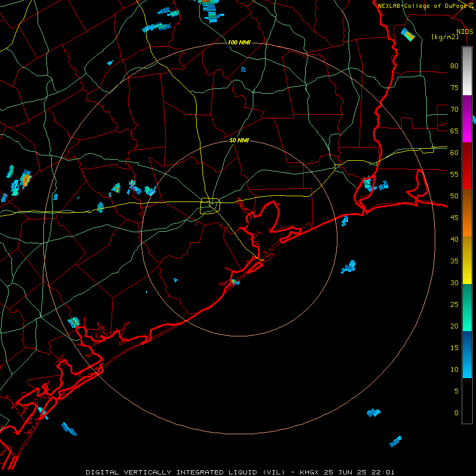Click the scale value '0'

coord(456,413)
